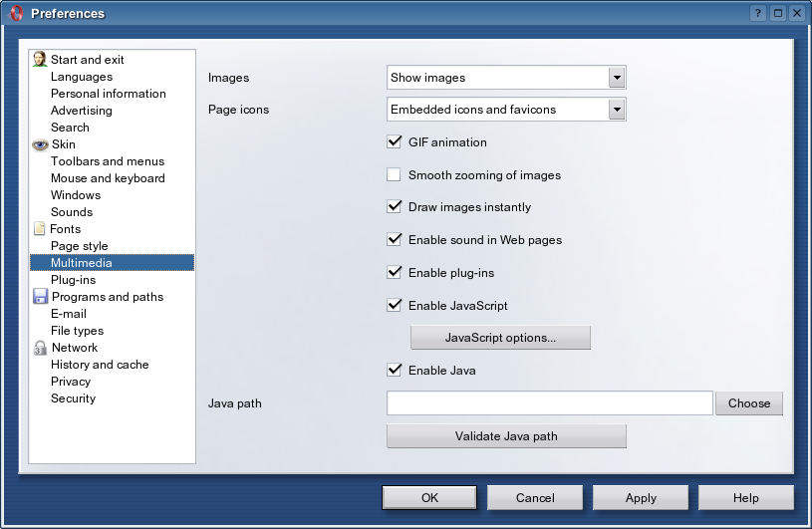The image size is (812, 529).
Task: Uncheck the GIF animation checkbox
Action: coord(394,142)
